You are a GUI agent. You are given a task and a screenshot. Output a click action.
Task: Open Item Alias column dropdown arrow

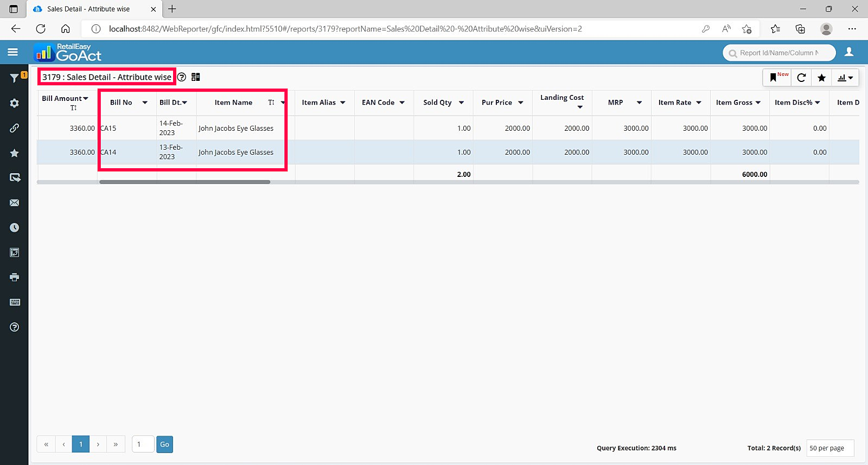coord(343,103)
